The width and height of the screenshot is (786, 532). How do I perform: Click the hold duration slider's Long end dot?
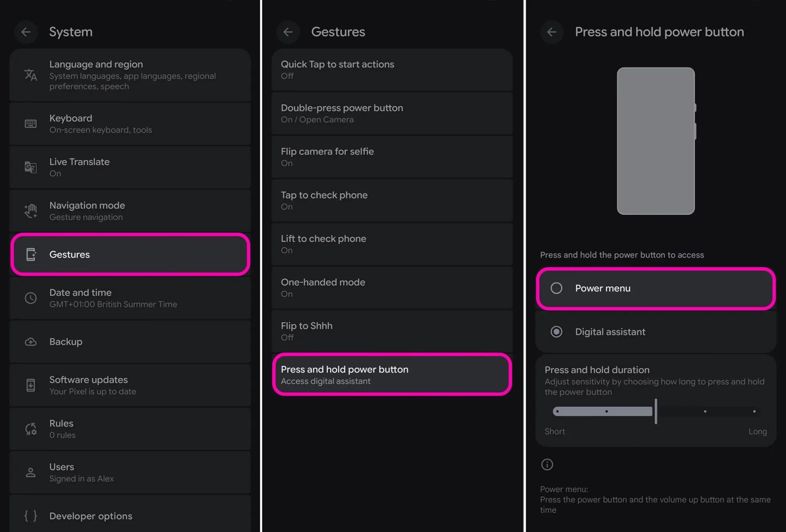tap(754, 411)
